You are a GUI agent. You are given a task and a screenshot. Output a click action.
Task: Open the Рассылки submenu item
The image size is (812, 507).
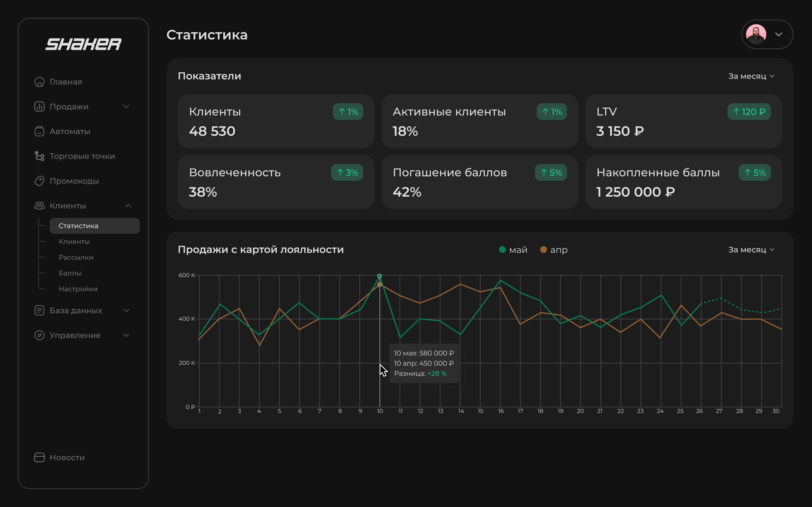click(x=76, y=257)
